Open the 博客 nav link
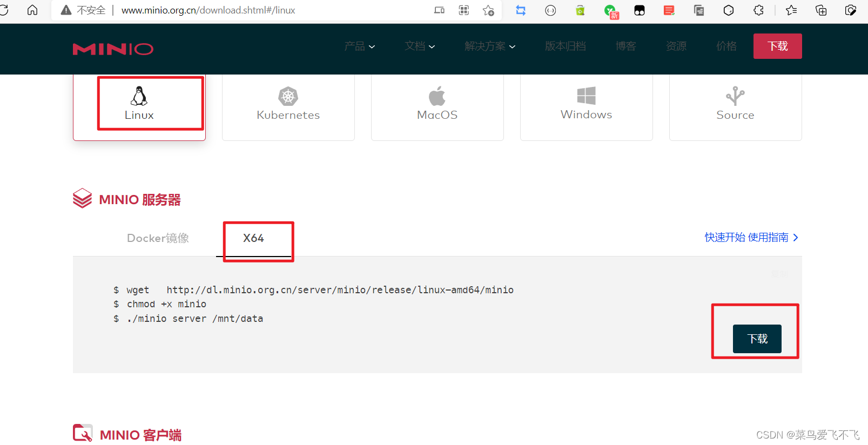Viewport: 868px width, 445px height. 625,46
